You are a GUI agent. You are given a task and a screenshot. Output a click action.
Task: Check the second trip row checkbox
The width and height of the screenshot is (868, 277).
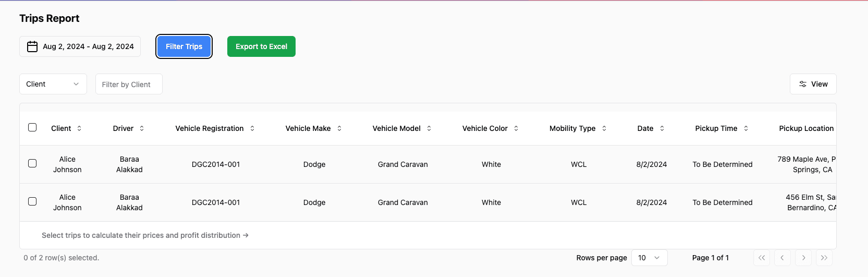pos(32,201)
